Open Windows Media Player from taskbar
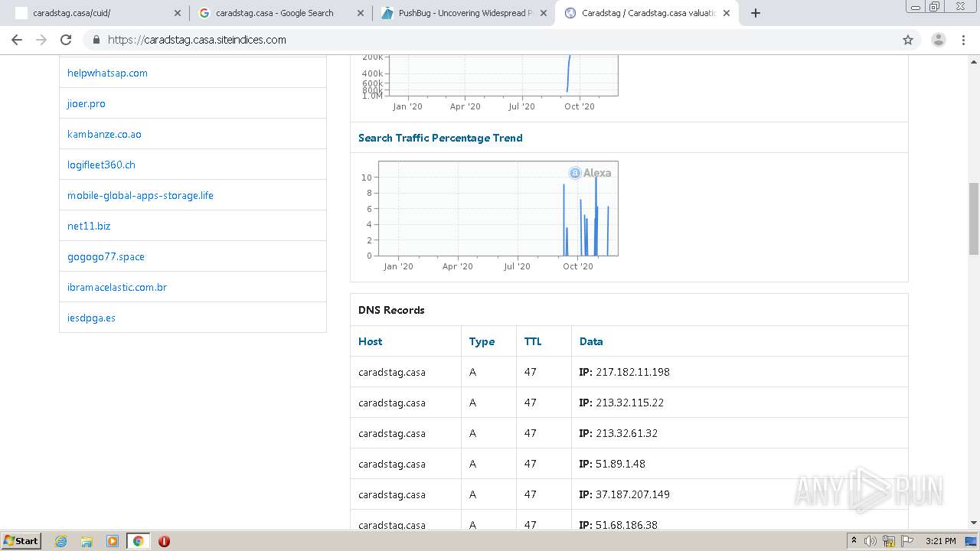980x551 pixels. click(x=112, y=540)
